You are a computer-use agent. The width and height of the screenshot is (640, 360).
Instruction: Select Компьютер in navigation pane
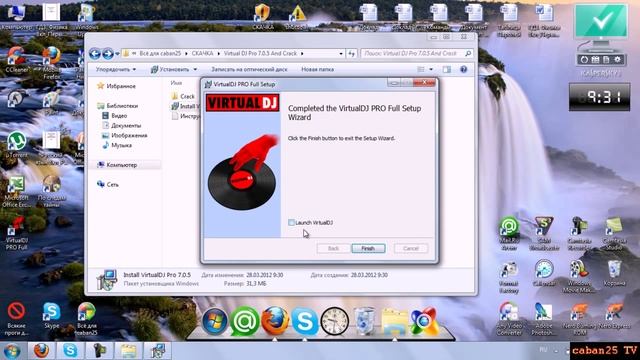coord(117,165)
